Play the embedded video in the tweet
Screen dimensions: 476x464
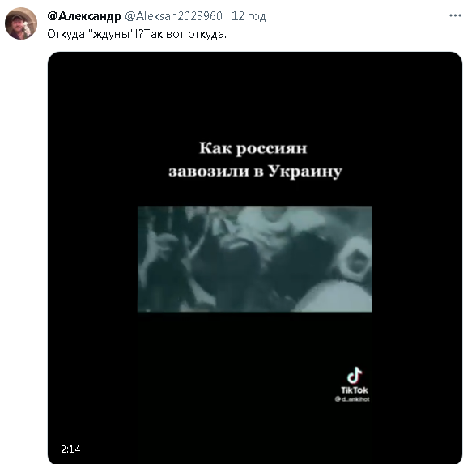(x=255, y=258)
